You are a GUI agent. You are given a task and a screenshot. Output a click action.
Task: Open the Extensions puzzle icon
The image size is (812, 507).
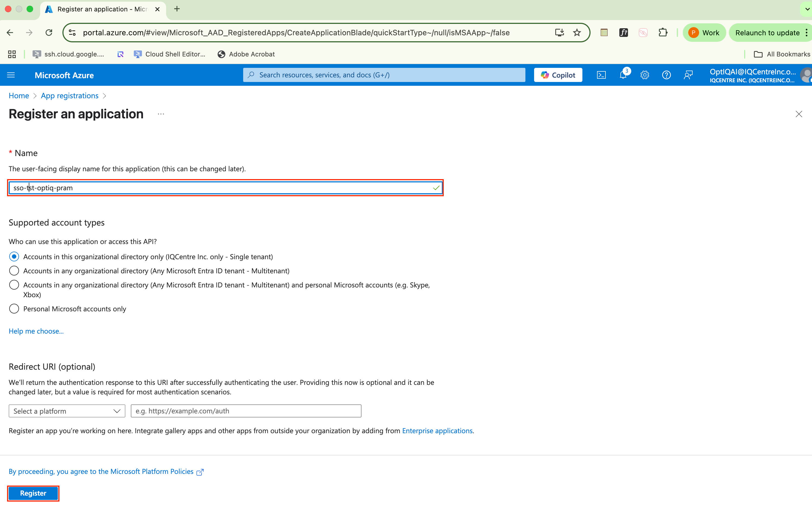click(x=663, y=33)
